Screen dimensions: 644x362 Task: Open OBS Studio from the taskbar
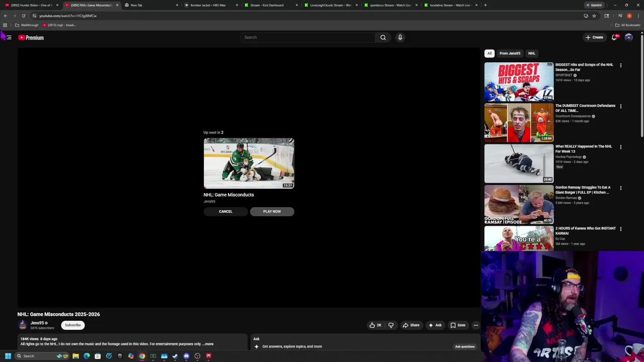(x=197, y=356)
